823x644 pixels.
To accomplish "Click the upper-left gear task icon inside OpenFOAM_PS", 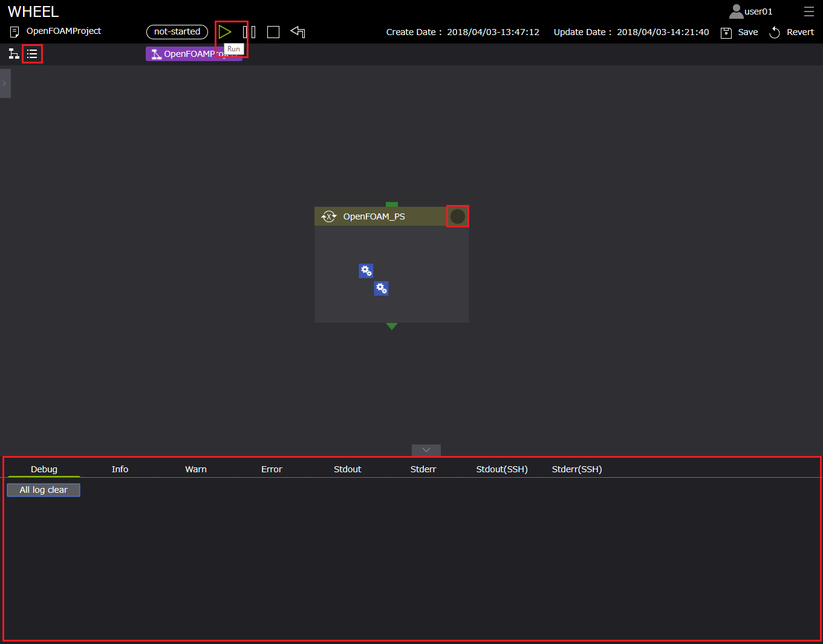I will click(x=366, y=270).
